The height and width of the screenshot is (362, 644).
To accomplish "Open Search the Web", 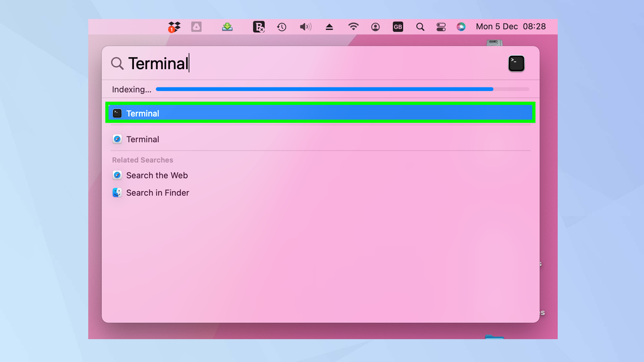I will (157, 175).
